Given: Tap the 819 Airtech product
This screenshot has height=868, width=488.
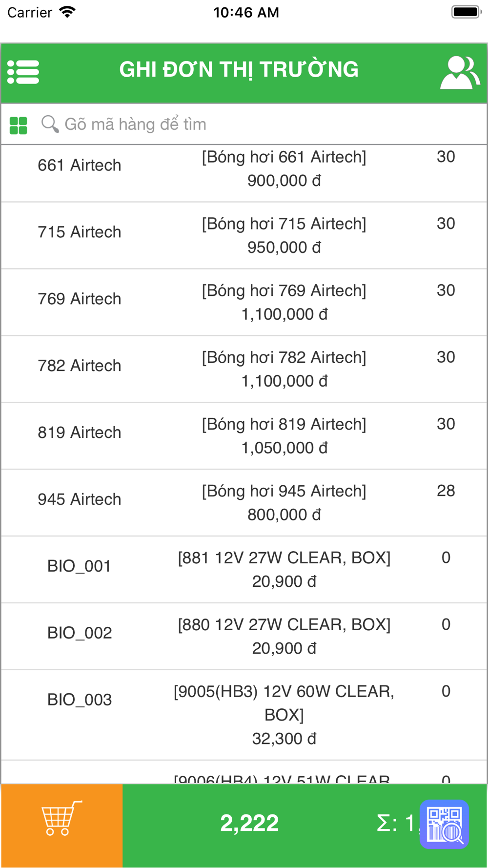Looking at the screenshot, I should point(244,436).
